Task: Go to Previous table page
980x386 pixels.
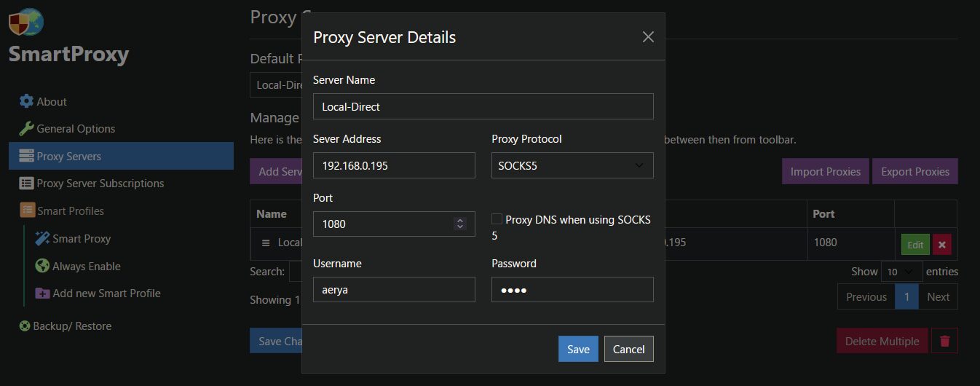Action: pos(866,296)
